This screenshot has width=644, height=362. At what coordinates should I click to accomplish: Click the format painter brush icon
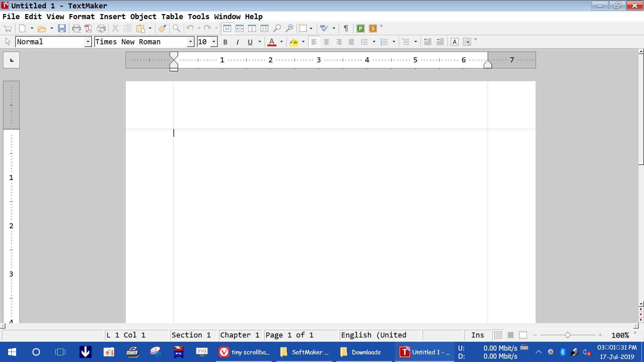point(162,28)
